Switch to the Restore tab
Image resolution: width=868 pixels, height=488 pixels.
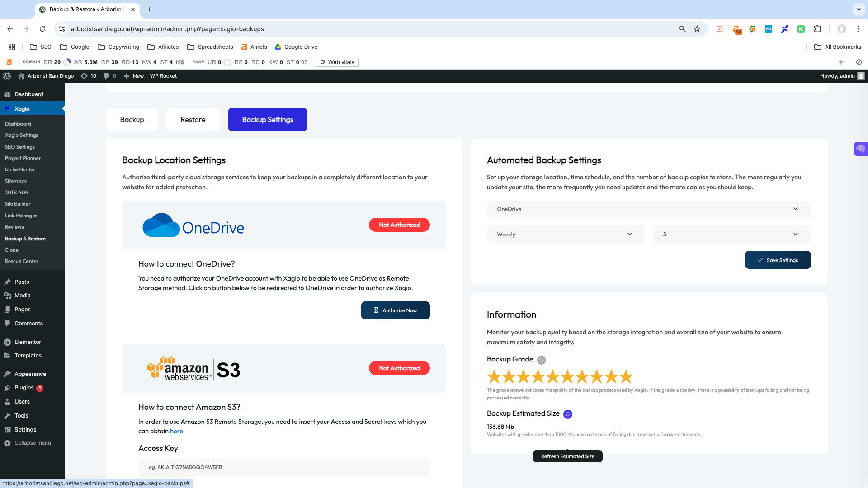pyautogui.click(x=193, y=120)
